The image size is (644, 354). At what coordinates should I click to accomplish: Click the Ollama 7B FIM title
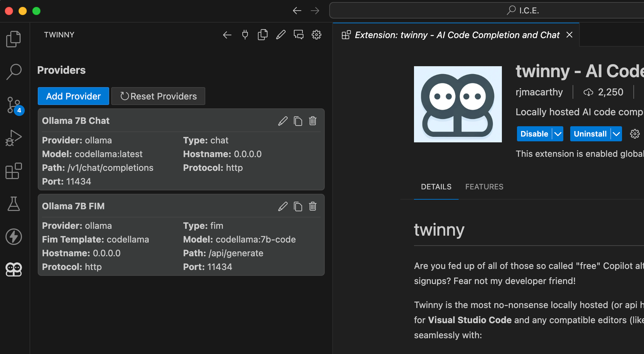coord(73,206)
